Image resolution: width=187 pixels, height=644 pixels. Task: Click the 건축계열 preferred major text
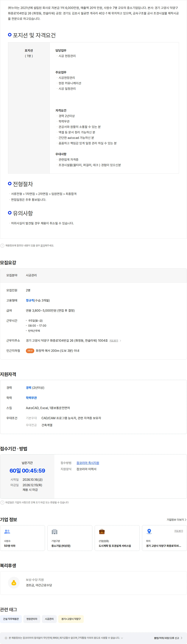tap(47, 425)
